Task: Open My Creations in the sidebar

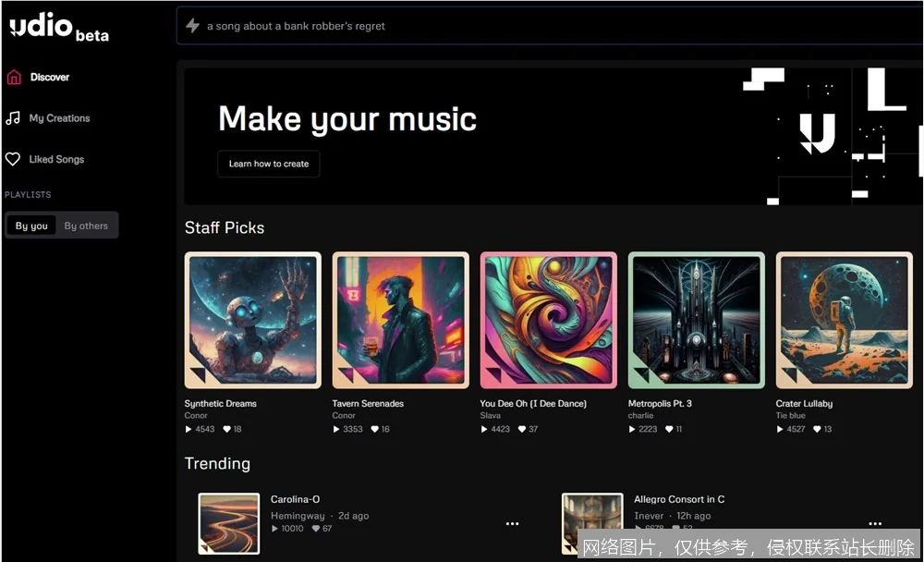Action: (x=59, y=118)
